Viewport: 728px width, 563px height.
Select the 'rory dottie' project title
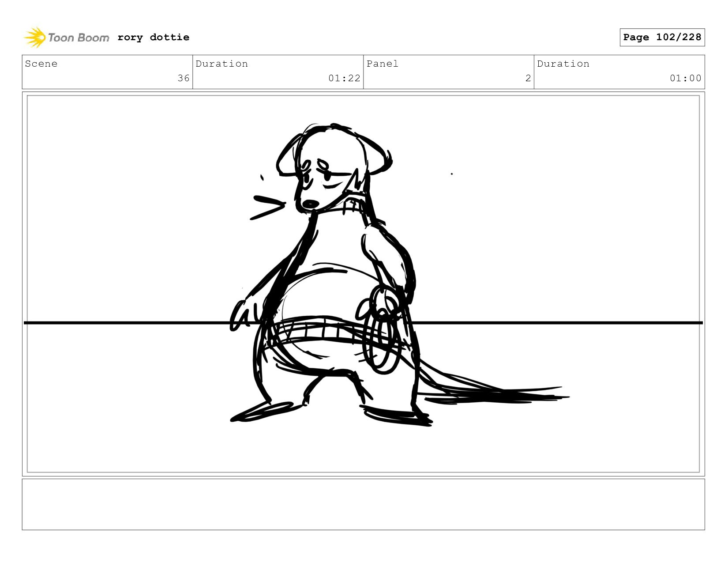coord(154,38)
